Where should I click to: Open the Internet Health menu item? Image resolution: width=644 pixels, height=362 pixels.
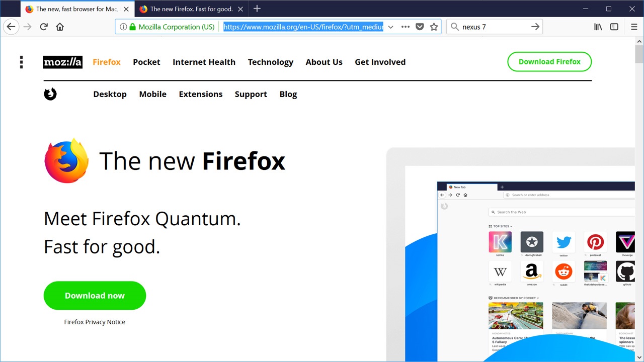click(x=204, y=62)
